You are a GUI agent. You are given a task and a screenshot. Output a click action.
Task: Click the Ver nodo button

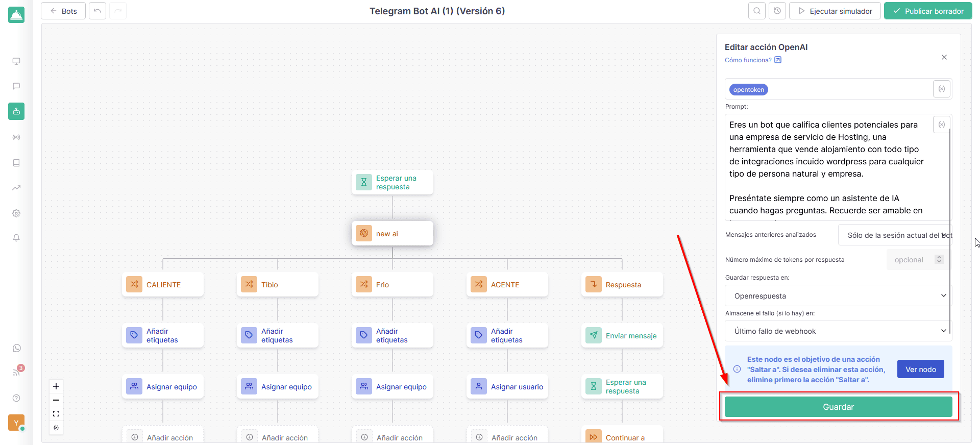(921, 369)
